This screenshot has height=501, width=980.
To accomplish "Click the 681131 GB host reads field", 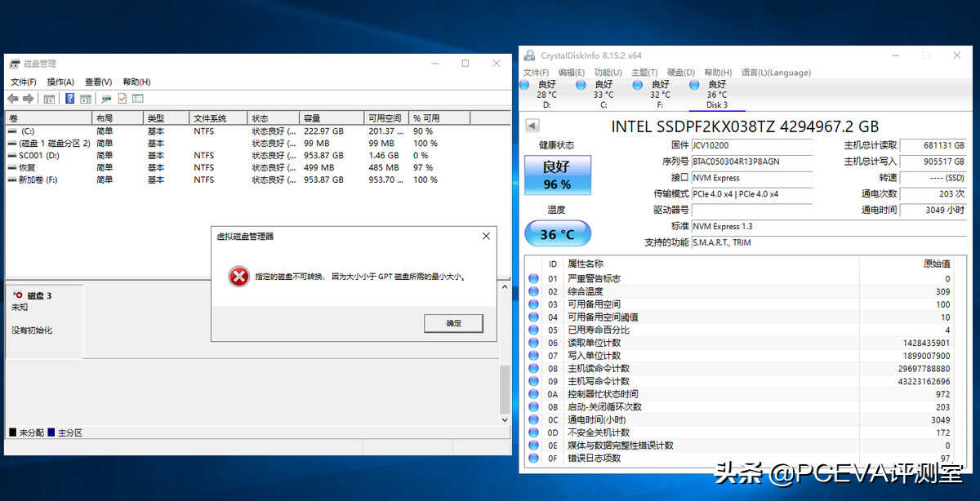I will pos(933,145).
